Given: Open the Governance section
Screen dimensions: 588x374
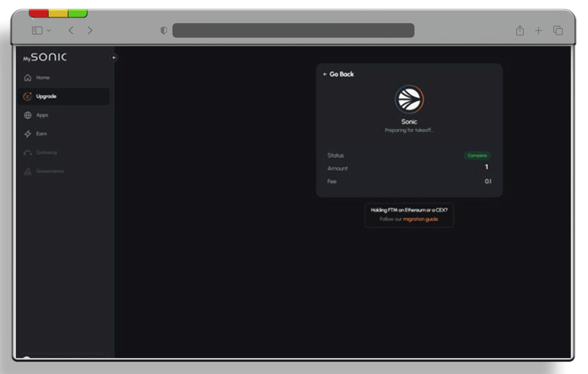Looking at the screenshot, I should point(63,171).
